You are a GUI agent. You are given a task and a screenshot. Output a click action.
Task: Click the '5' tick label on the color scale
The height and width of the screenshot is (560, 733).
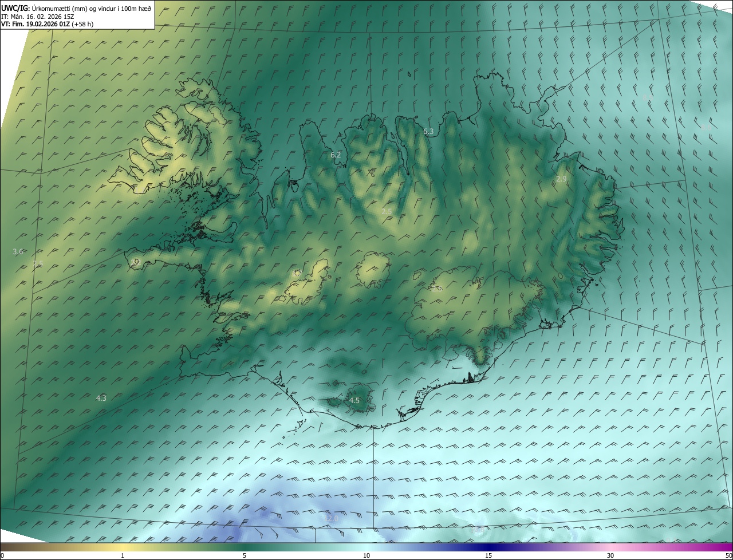coord(245,556)
